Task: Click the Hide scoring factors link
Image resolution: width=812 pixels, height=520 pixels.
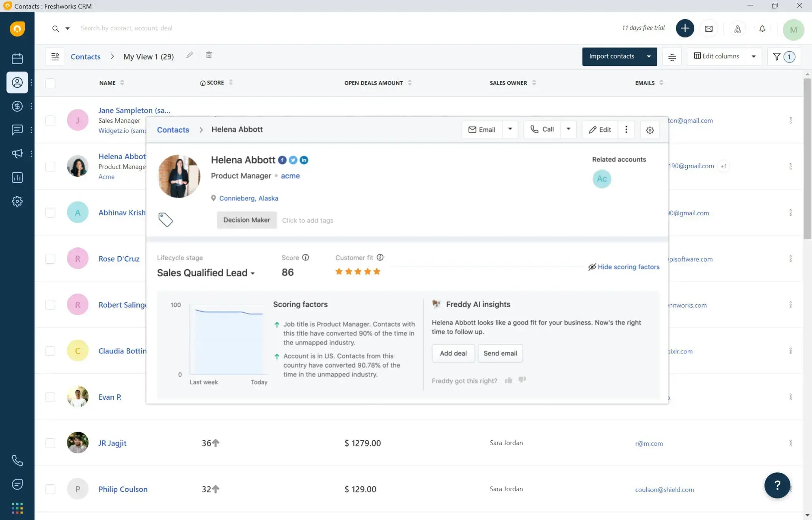Action: click(x=628, y=267)
